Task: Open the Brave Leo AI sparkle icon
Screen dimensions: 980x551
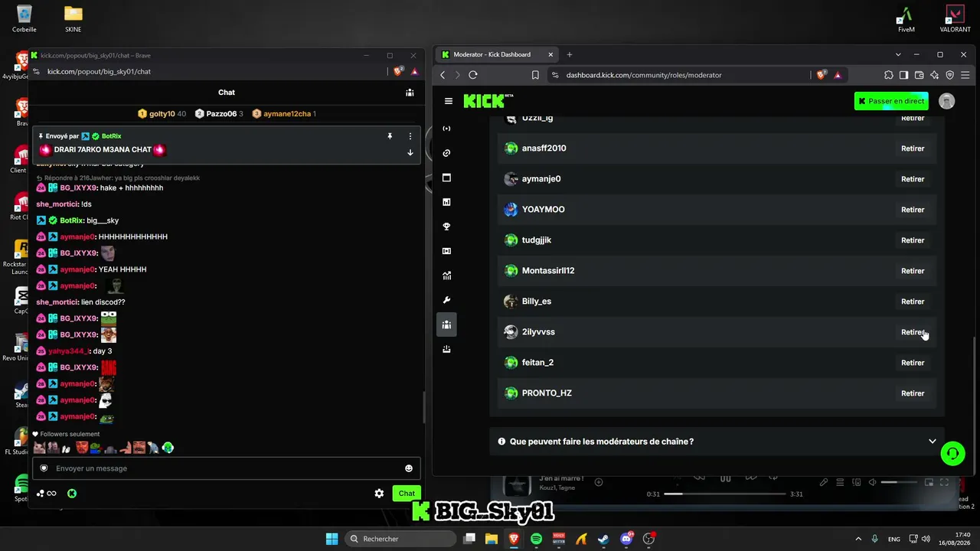Action: pyautogui.click(x=935, y=75)
